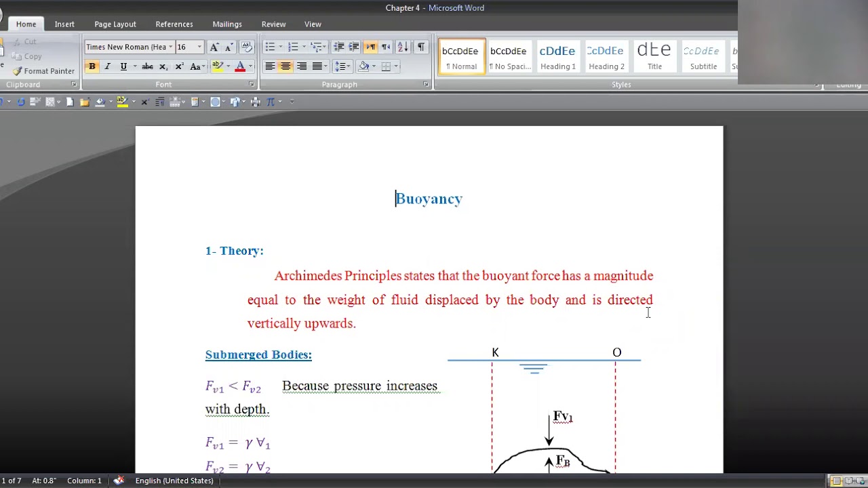Click spelling check icon in status bar

pyautogui.click(x=119, y=481)
